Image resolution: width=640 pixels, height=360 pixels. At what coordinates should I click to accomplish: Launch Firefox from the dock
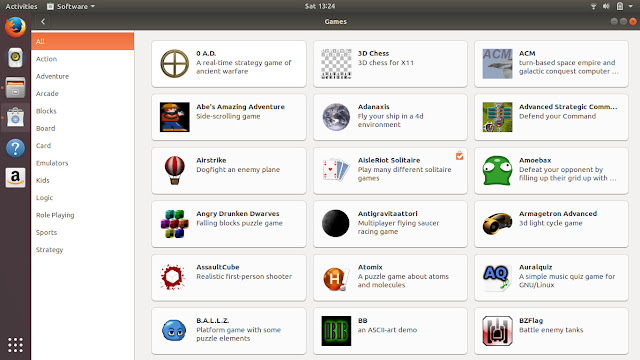pos(15,27)
